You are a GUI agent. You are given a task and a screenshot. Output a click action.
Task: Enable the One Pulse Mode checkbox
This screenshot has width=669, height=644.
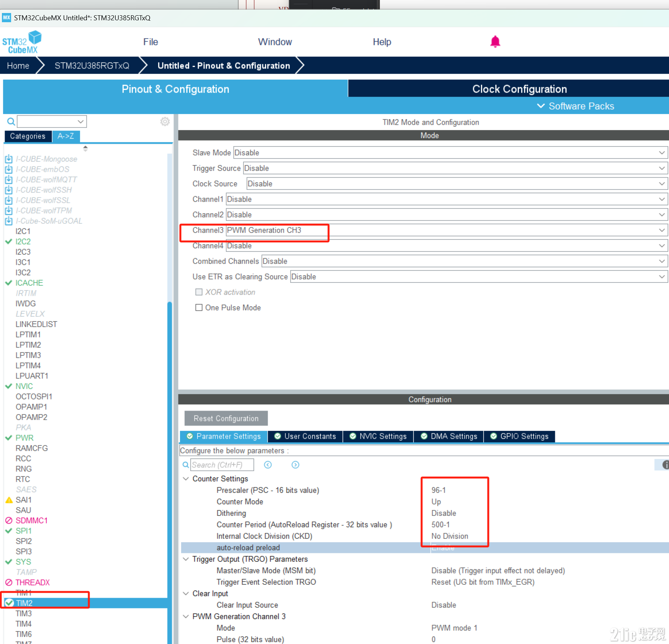click(199, 308)
